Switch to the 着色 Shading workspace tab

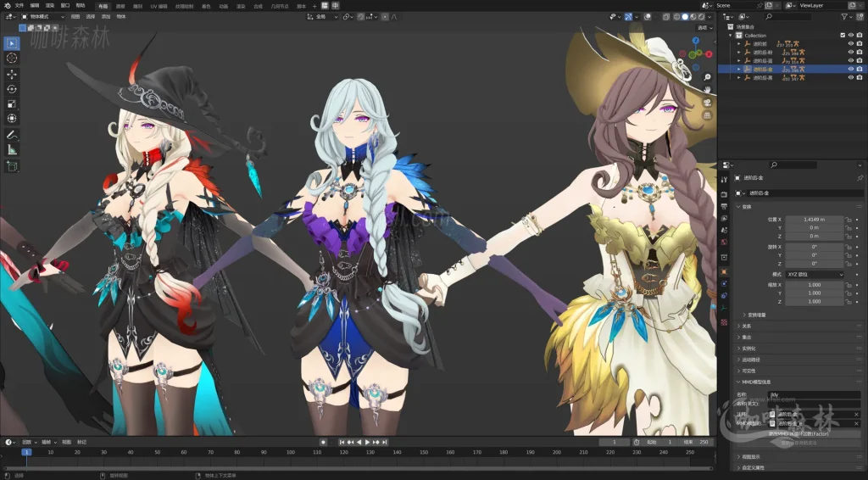[206, 6]
